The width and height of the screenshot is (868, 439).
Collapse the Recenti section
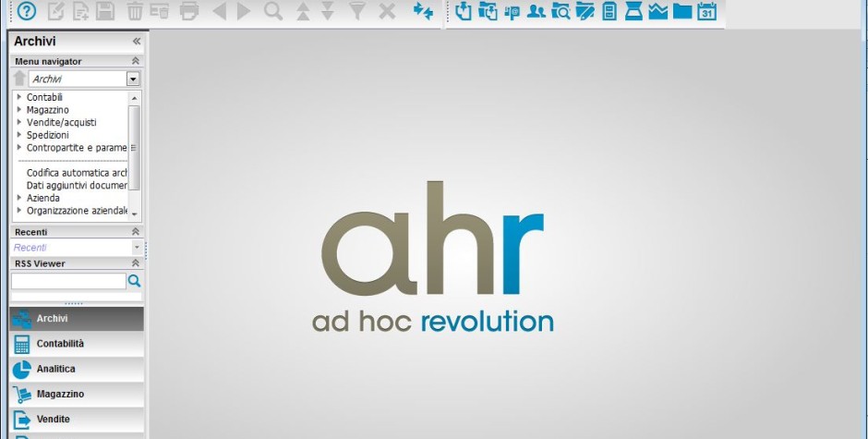pyautogui.click(x=135, y=232)
